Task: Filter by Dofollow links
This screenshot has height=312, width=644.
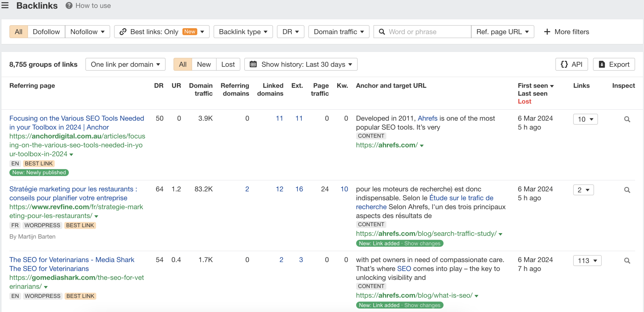Action: click(46, 32)
